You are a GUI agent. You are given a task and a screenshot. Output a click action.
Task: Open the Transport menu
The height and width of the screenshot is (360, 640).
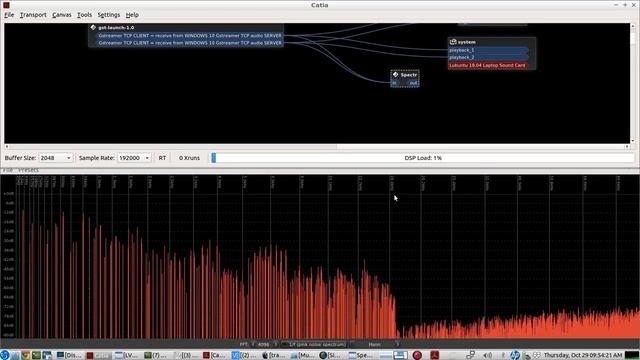tap(33, 15)
